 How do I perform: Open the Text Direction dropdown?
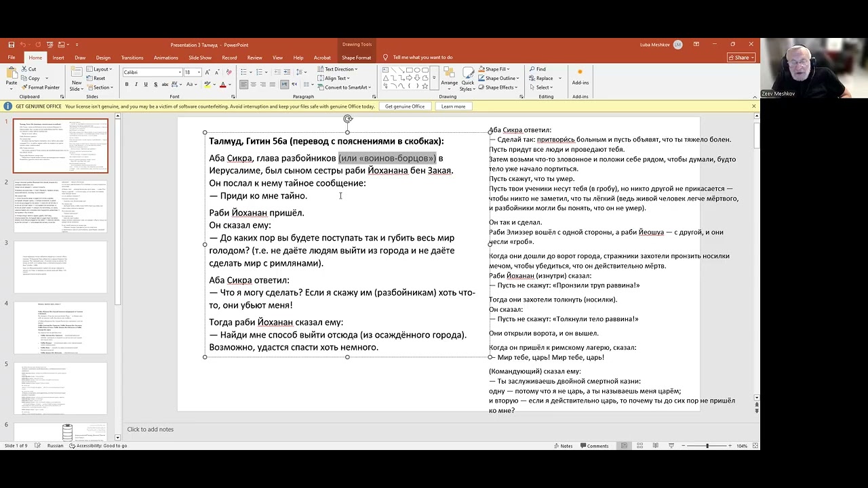click(x=337, y=69)
